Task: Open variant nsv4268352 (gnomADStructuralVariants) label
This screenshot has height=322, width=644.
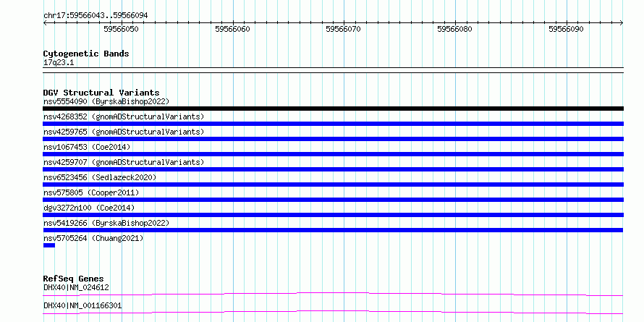Action: tap(124, 116)
